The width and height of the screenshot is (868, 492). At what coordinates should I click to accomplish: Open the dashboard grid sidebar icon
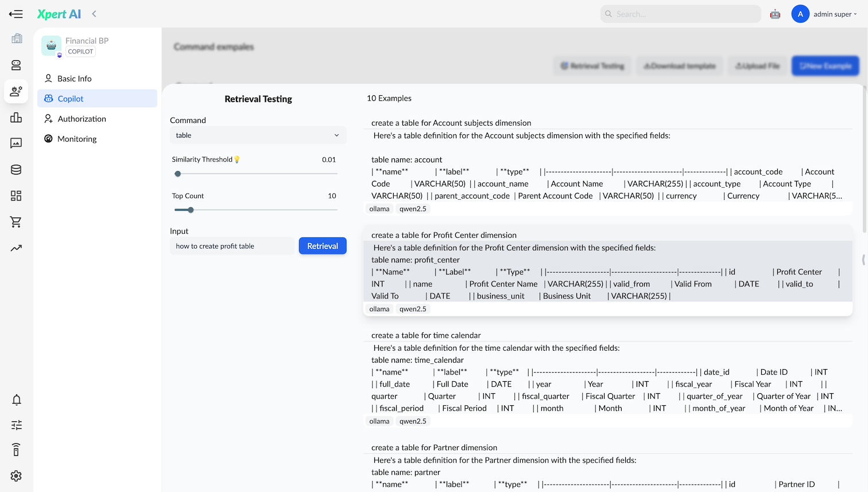(x=16, y=196)
